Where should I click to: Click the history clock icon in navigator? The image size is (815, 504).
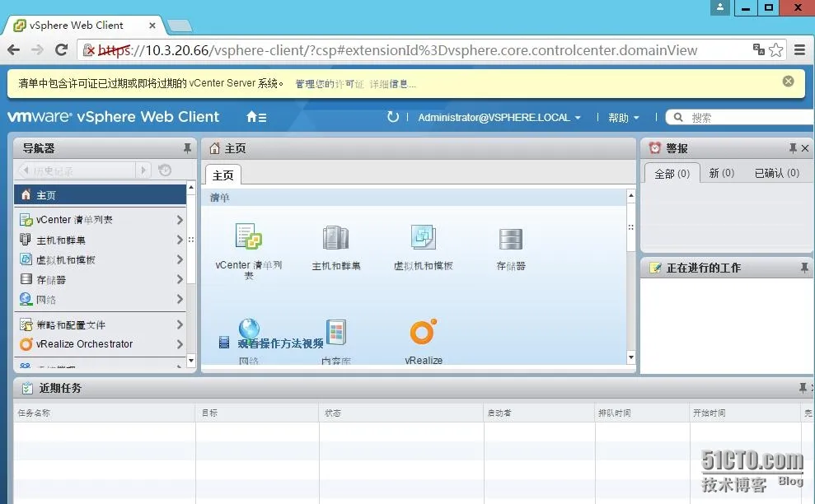[165, 170]
